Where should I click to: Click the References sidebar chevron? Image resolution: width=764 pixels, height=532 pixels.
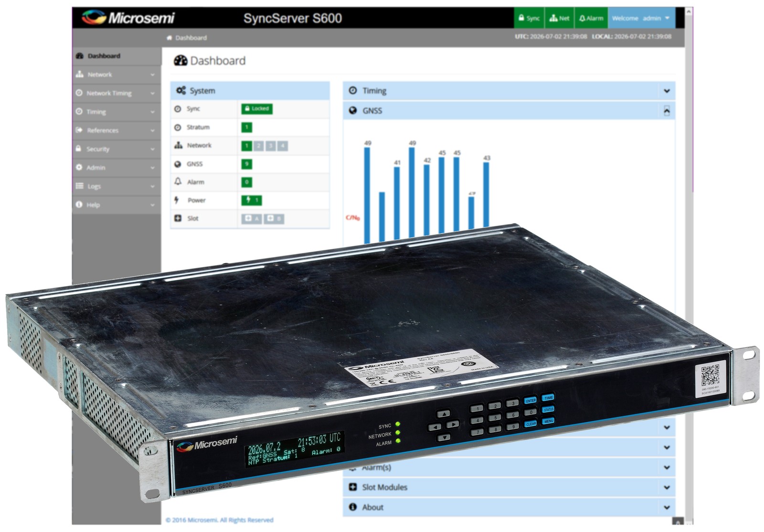click(x=152, y=131)
